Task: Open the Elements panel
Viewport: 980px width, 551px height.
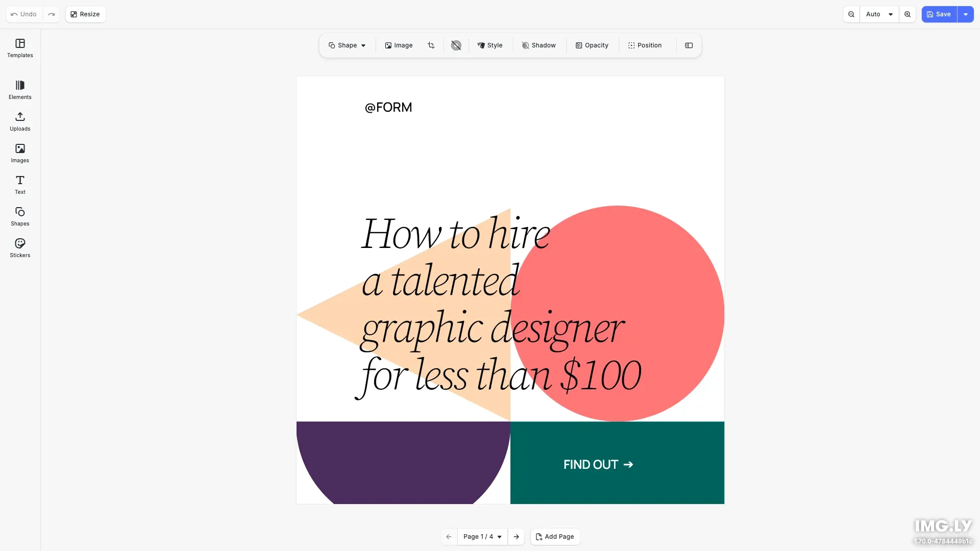Action: coord(20,90)
